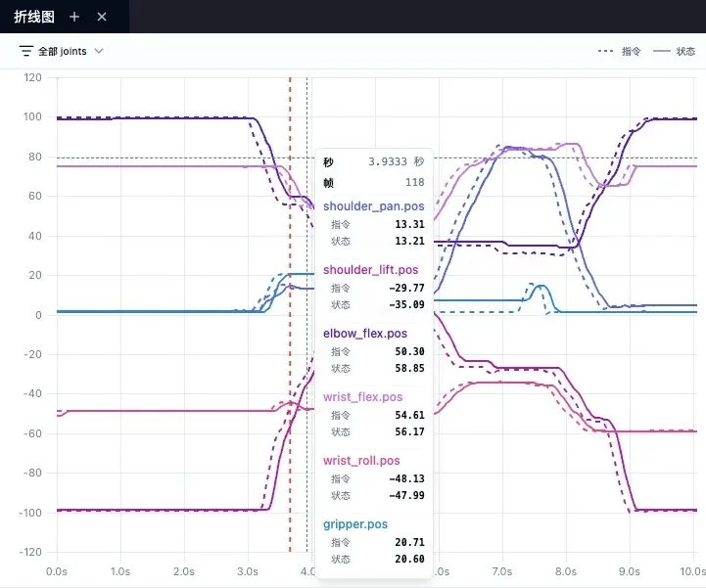Image resolution: width=706 pixels, height=588 pixels.
Task: Click shoulder_lift.pos in the tooltip
Action: (x=370, y=269)
